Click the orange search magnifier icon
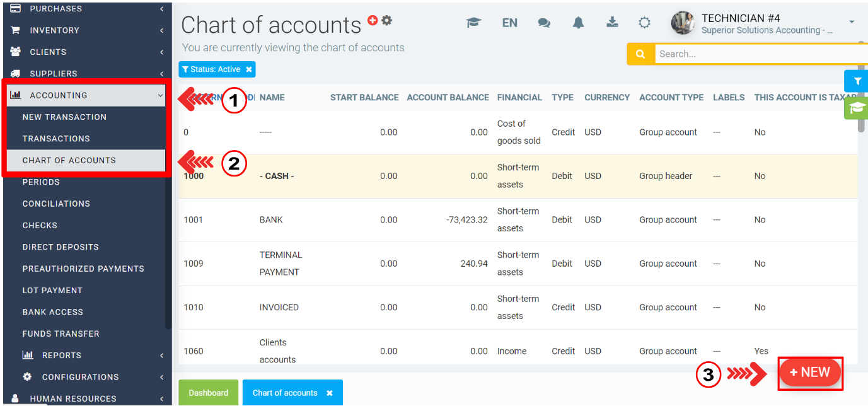The height and width of the screenshot is (406, 868). coord(640,54)
